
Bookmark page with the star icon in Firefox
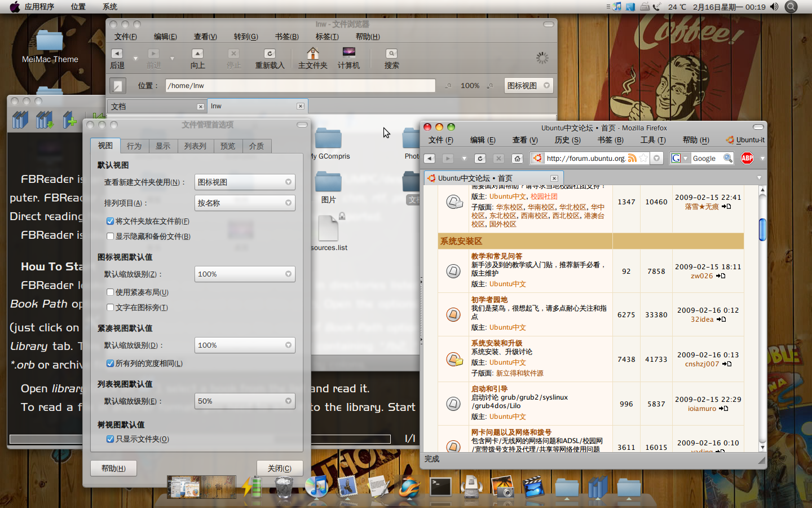[643, 159]
